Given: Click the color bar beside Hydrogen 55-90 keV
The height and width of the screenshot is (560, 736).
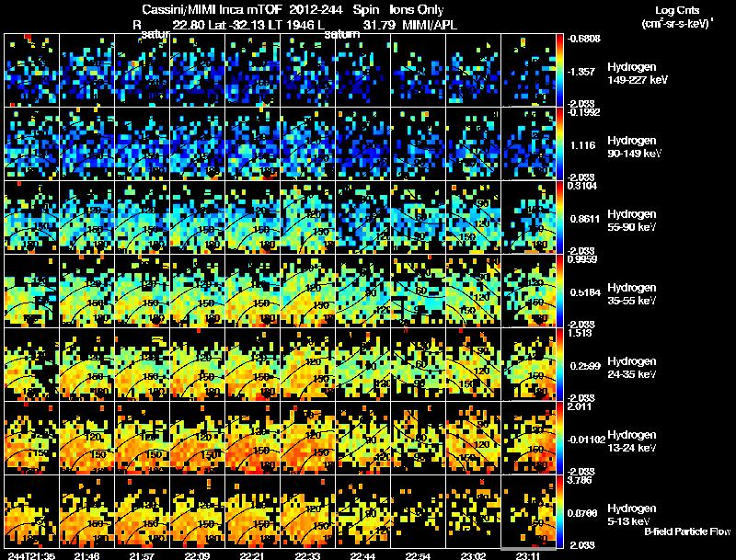Looking at the screenshot, I should click(x=560, y=217).
